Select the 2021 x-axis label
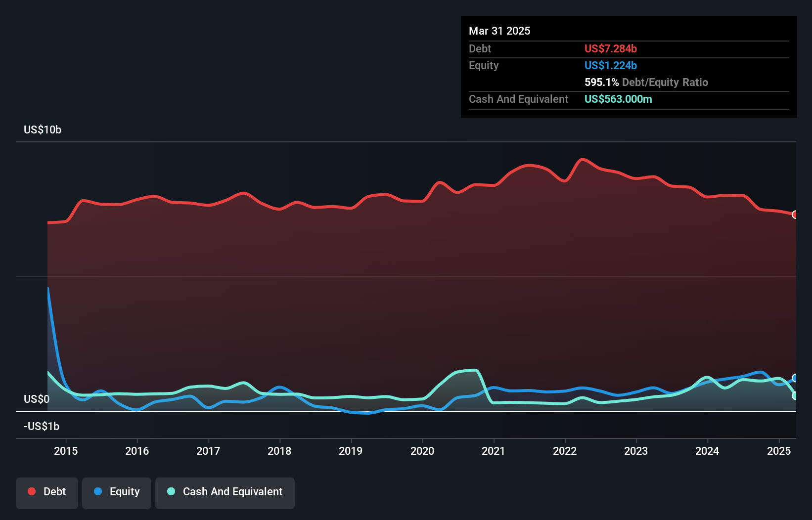The image size is (812, 520). (x=494, y=451)
